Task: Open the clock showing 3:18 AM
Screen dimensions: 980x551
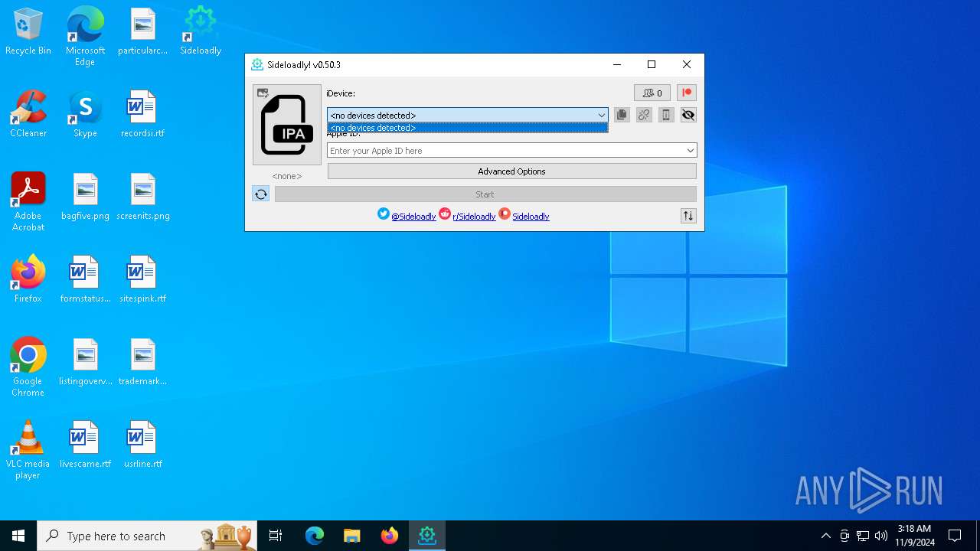Action: pos(915,536)
